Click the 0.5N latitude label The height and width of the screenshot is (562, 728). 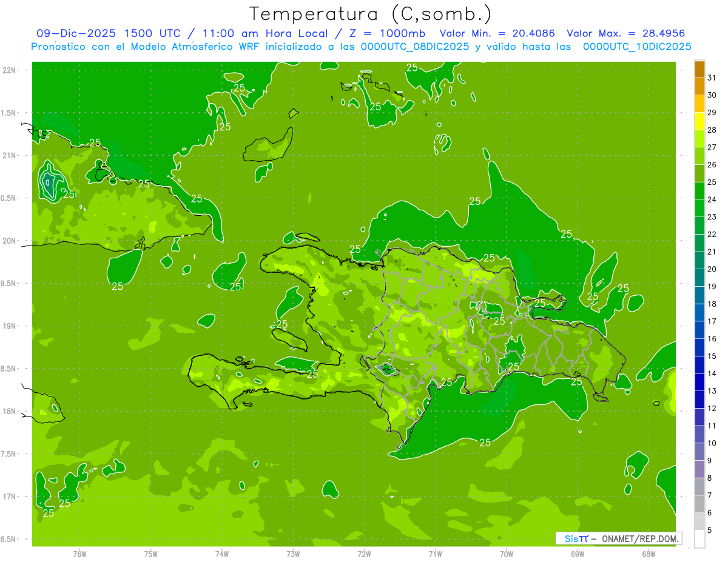(9, 198)
